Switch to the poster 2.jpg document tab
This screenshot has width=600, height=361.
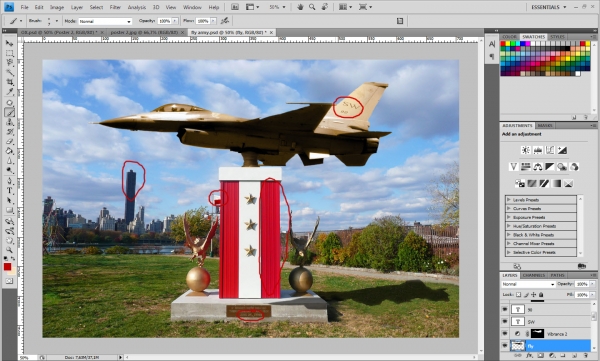point(144,33)
